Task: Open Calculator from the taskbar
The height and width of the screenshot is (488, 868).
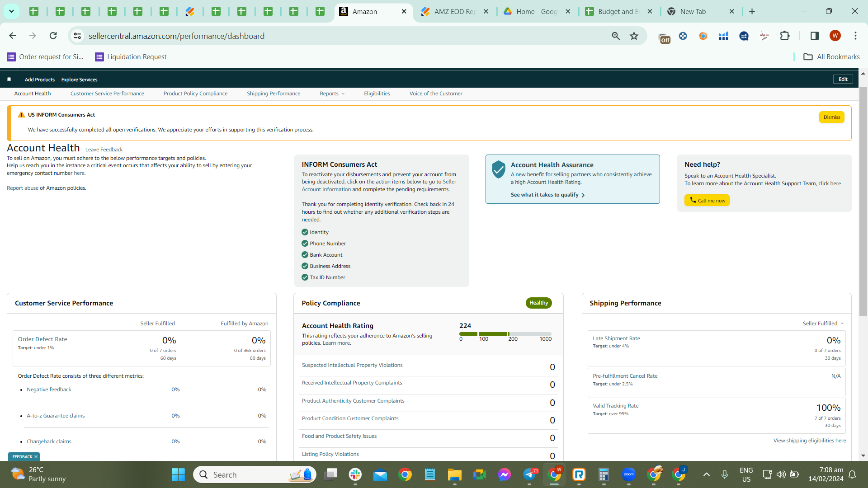Action: coord(604,474)
